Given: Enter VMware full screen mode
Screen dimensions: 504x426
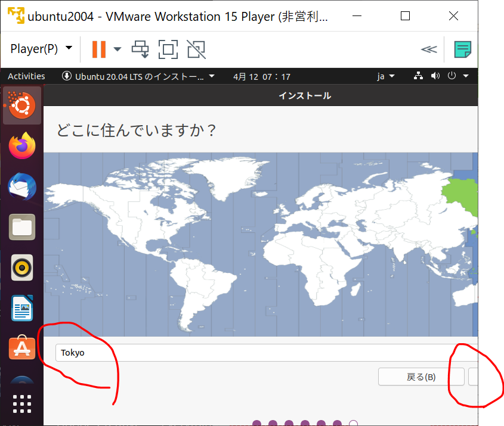Looking at the screenshot, I should [168, 49].
